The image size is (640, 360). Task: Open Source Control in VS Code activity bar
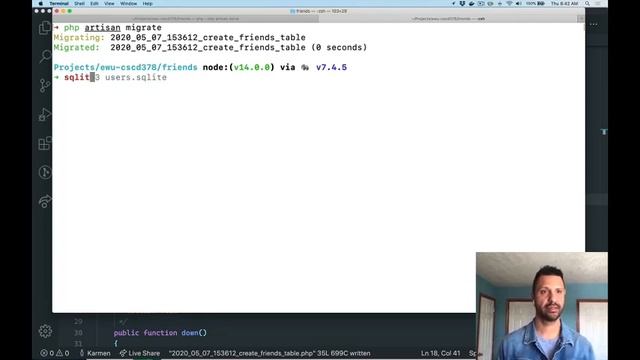coord(44,85)
